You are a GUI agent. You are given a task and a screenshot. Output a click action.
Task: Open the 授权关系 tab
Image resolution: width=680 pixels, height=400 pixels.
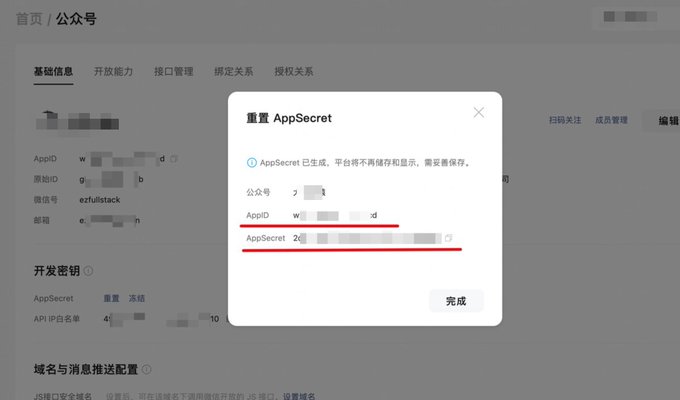click(294, 72)
